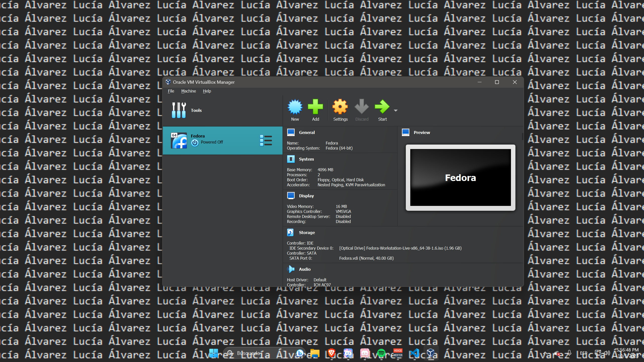Open the Help menu
Viewport: 644px width, 362px height.
pos(207,91)
